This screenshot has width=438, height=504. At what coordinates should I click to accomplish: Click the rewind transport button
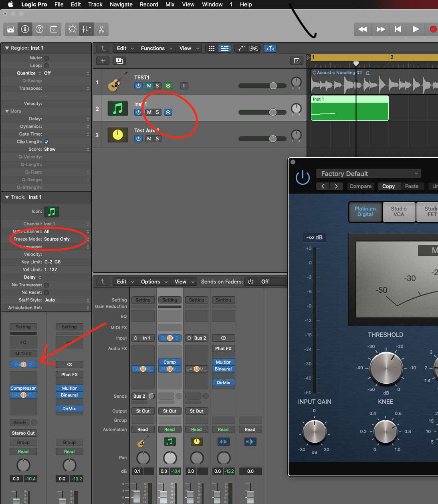pos(363,29)
